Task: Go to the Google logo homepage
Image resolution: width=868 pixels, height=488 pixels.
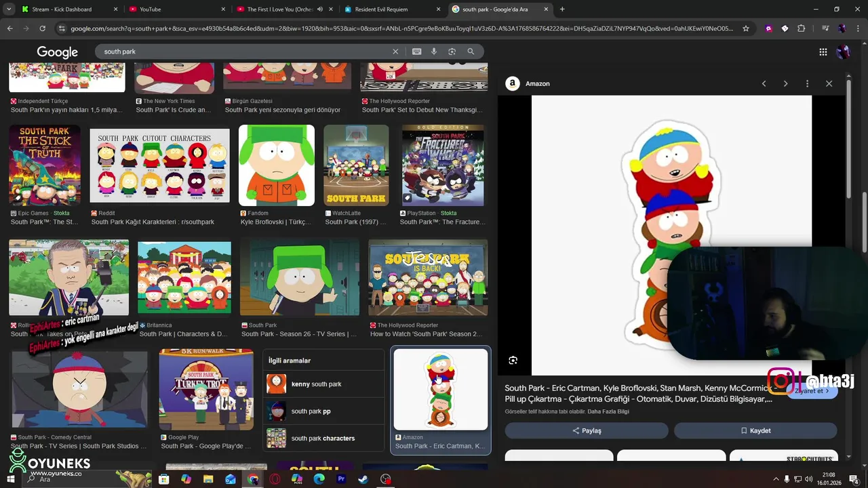Action: point(57,52)
